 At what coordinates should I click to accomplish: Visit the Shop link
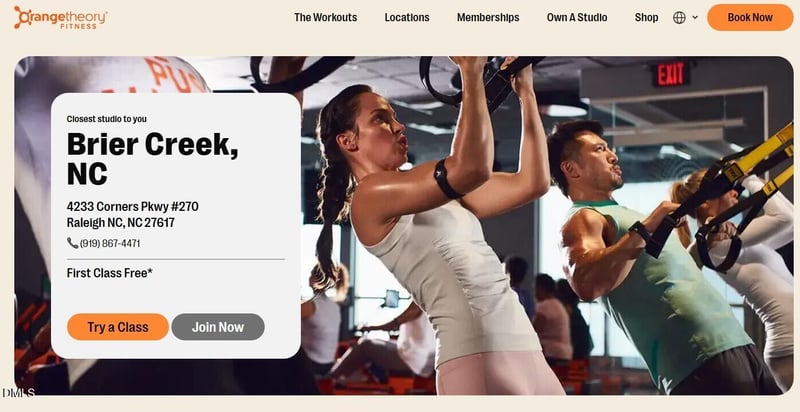646,17
